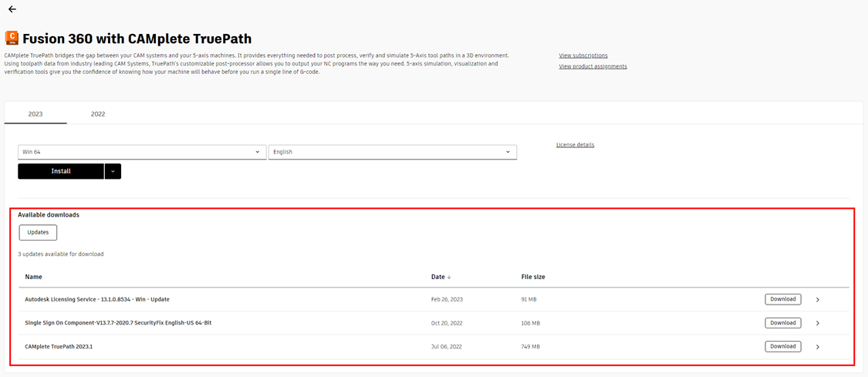The height and width of the screenshot is (377, 868).
Task: Click the Oct 20, 2022 date cell
Action: pos(447,323)
